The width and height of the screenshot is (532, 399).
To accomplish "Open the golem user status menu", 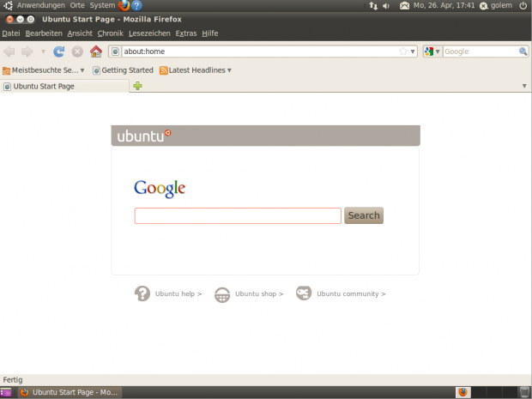I will 496,5.
